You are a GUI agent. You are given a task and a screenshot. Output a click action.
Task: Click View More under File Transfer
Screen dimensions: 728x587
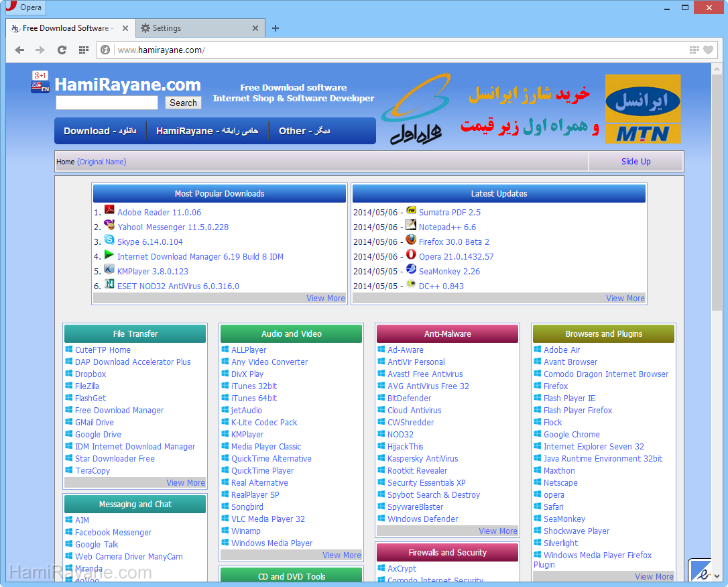(186, 483)
